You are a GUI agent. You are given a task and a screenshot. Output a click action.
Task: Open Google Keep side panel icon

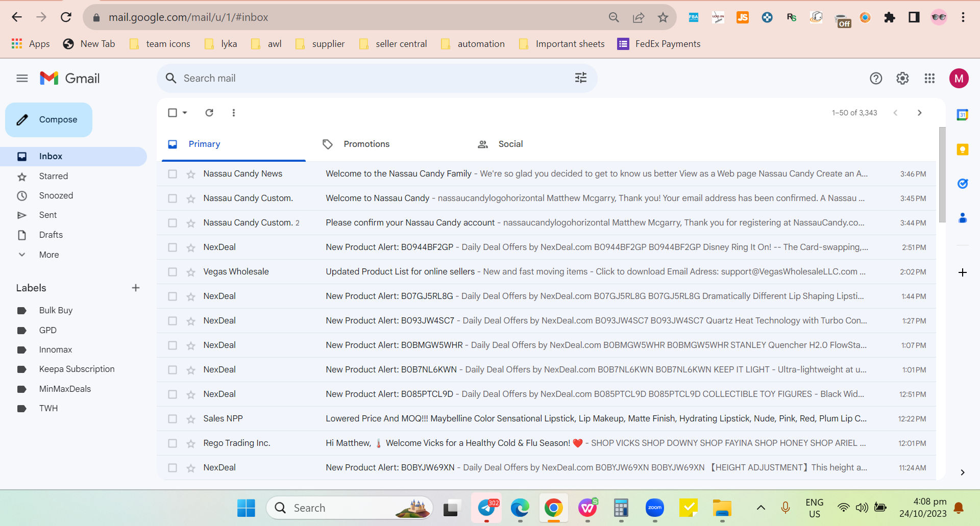point(963,149)
